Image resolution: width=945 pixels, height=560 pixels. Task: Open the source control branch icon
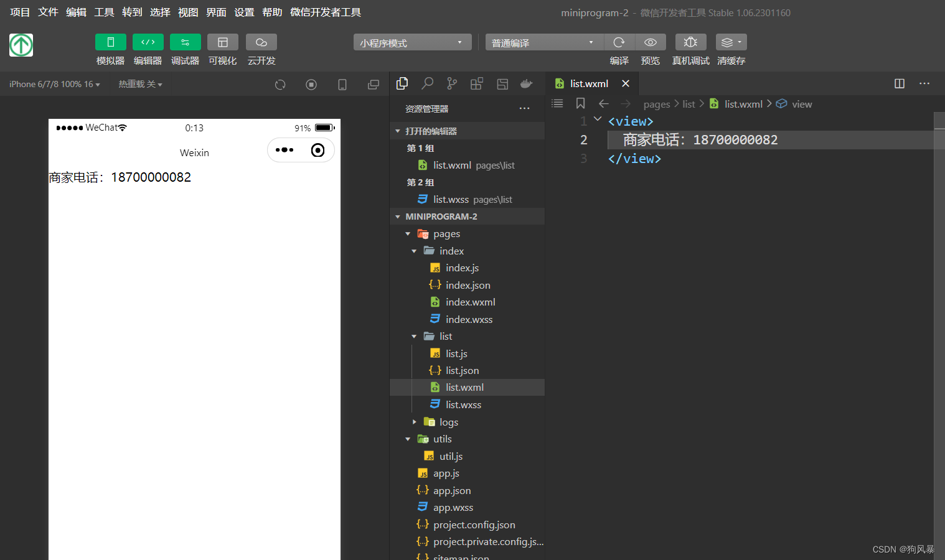coord(452,83)
